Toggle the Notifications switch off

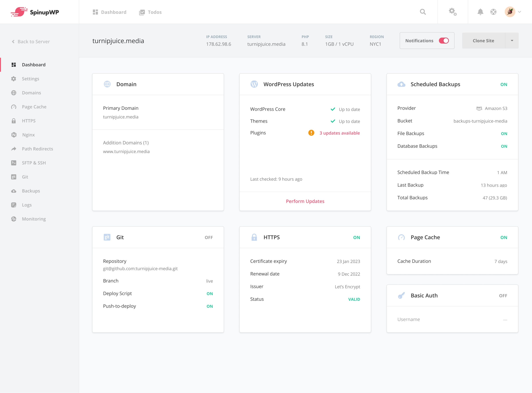(444, 40)
